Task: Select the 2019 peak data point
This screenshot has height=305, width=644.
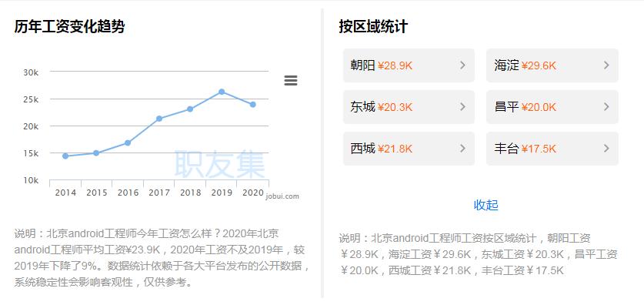Action: coord(222,92)
